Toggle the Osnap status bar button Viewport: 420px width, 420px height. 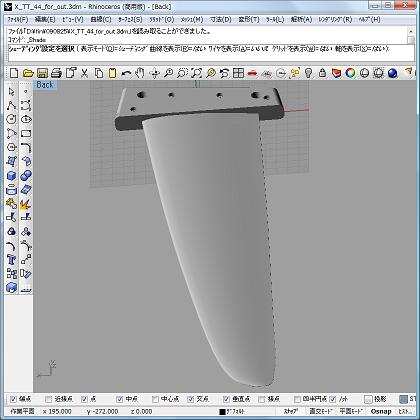[x=381, y=411]
